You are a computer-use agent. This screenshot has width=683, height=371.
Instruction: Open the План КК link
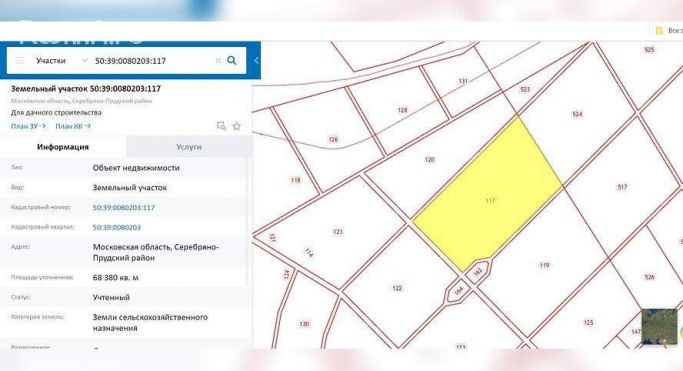point(73,126)
